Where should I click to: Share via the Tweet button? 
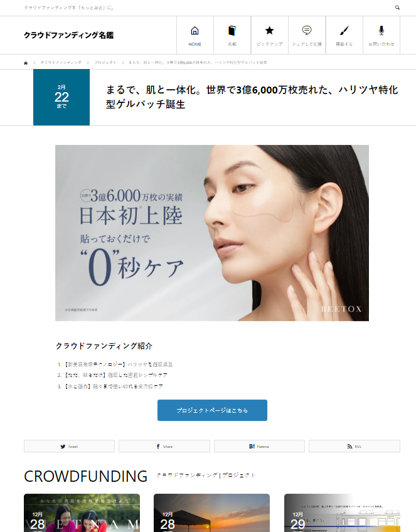click(x=69, y=446)
